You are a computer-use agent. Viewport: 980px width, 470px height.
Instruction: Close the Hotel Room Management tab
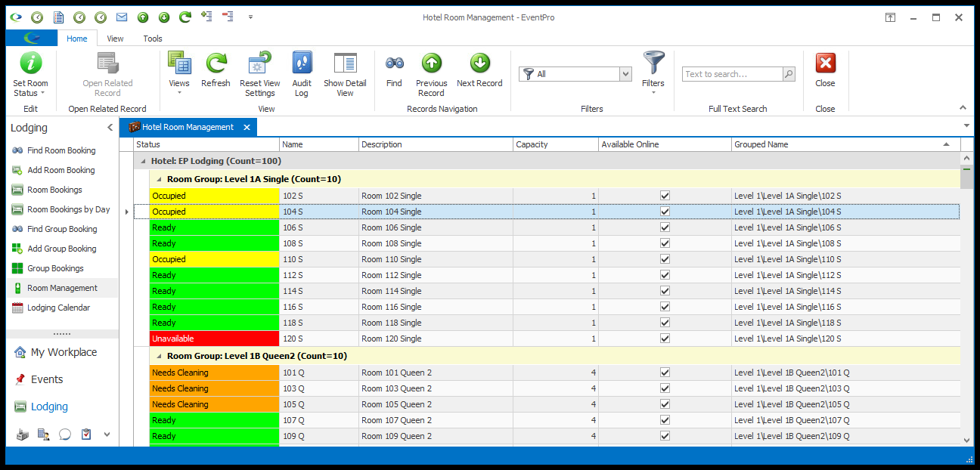coord(247,128)
